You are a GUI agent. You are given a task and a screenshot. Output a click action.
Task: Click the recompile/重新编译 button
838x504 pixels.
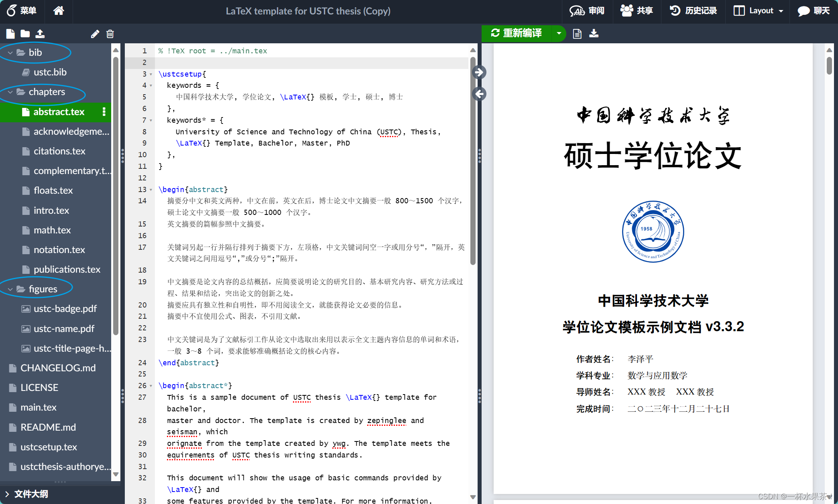point(519,33)
